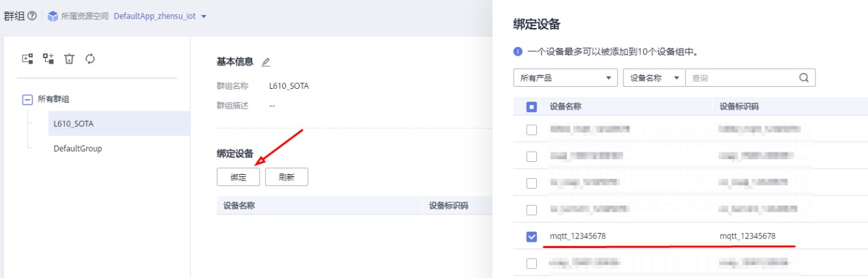Toggle the select-all header checkbox
The height and width of the screenshot is (278, 868).
point(531,107)
